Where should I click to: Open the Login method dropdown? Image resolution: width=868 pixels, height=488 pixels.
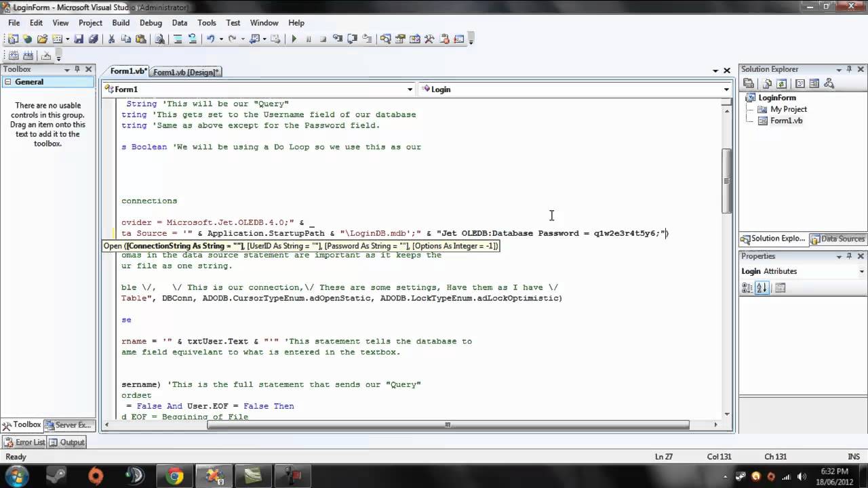(726, 89)
